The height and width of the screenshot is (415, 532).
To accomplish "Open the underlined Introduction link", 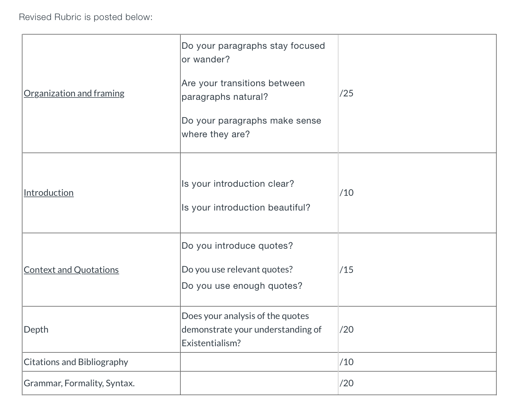I will click(x=49, y=193).
